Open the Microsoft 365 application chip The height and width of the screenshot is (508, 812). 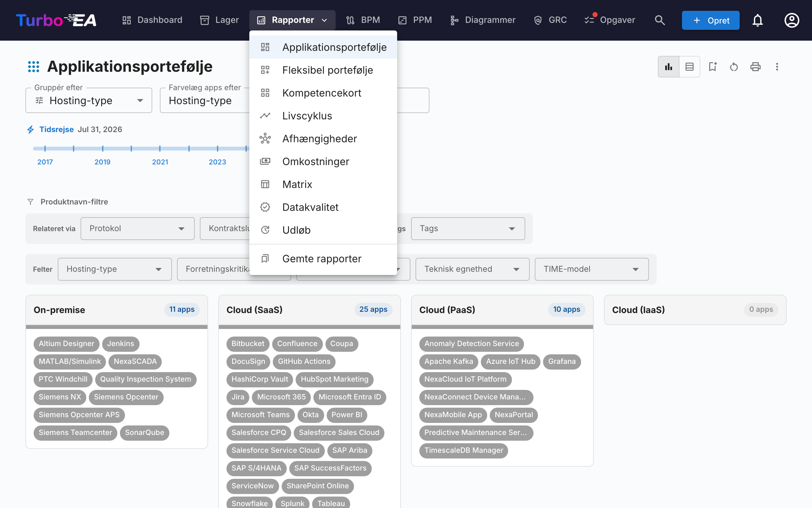[x=281, y=397]
